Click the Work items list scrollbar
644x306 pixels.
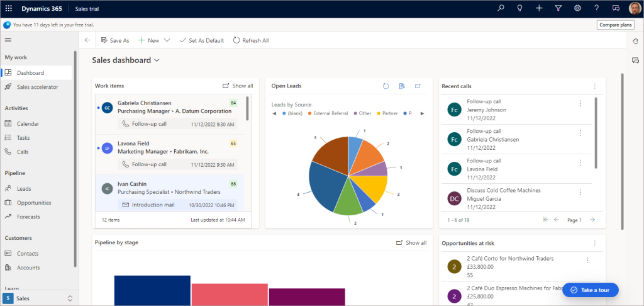point(247,108)
